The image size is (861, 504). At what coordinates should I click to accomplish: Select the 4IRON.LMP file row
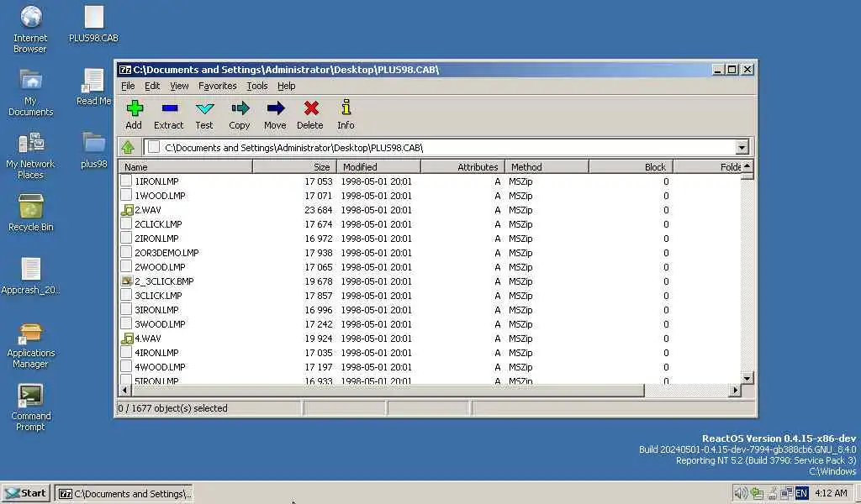pyautogui.click(x=430, y=353)
